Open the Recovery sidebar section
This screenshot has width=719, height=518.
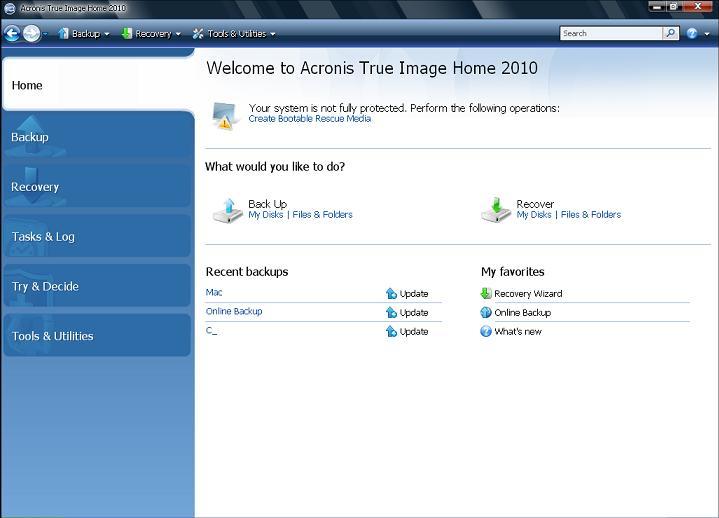click(97, 187)
